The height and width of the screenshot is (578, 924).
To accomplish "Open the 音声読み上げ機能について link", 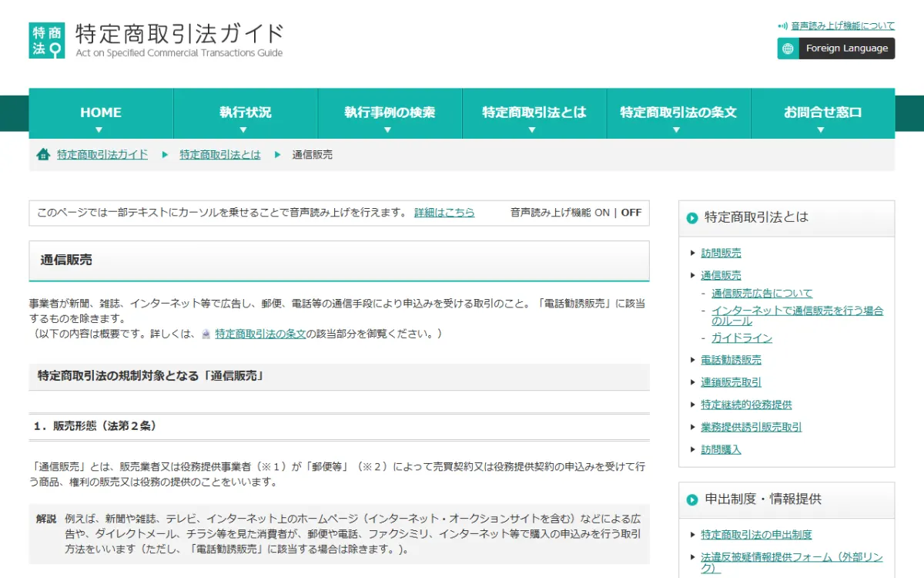I will click(843, 26).
